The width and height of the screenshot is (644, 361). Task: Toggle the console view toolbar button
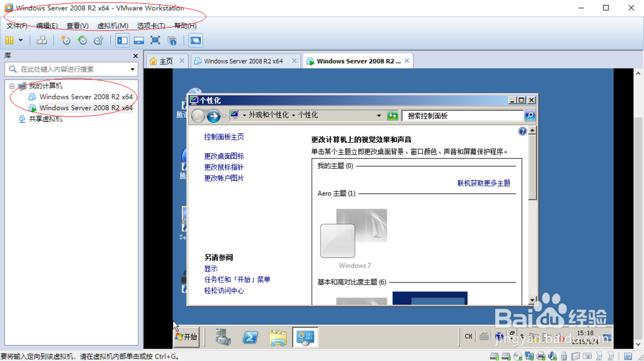tap(196, 40)
